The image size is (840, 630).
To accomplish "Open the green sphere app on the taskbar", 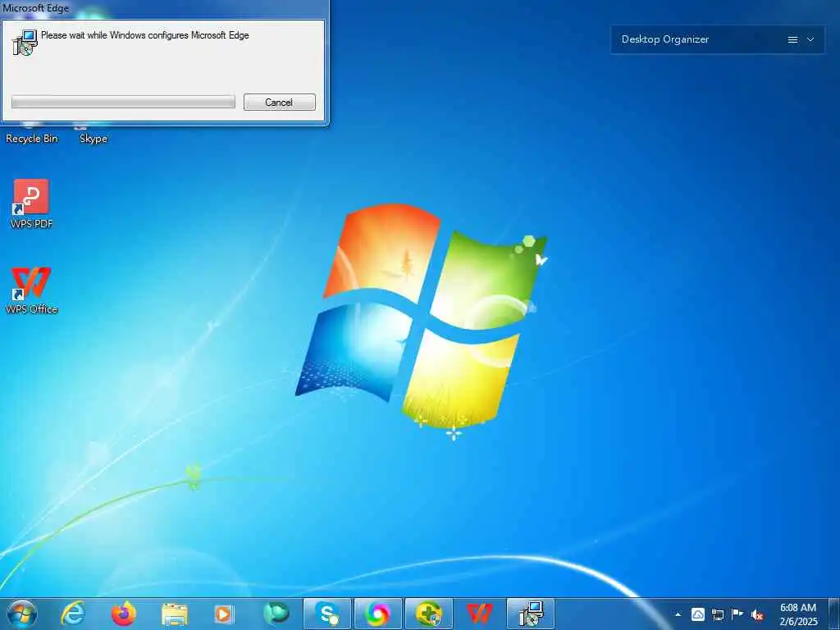I will [x=276, y=614].
